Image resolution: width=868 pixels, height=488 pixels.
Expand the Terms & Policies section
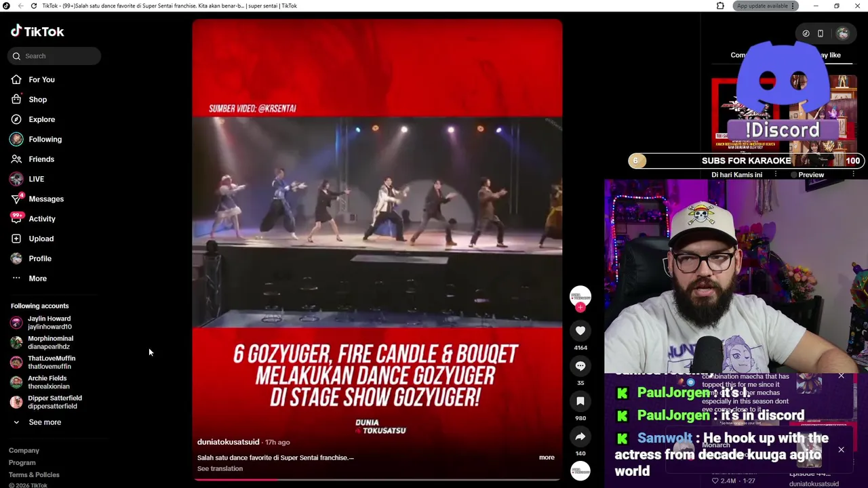(34, 475)
